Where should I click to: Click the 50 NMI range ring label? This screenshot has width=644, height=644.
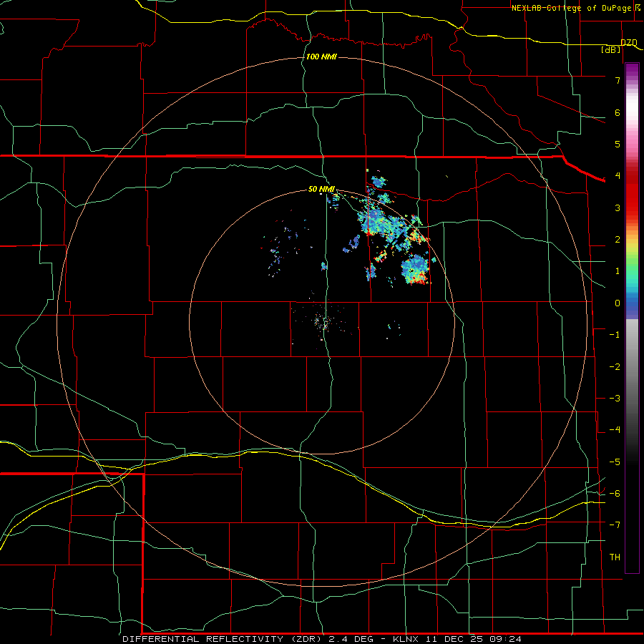coord(321,189)
